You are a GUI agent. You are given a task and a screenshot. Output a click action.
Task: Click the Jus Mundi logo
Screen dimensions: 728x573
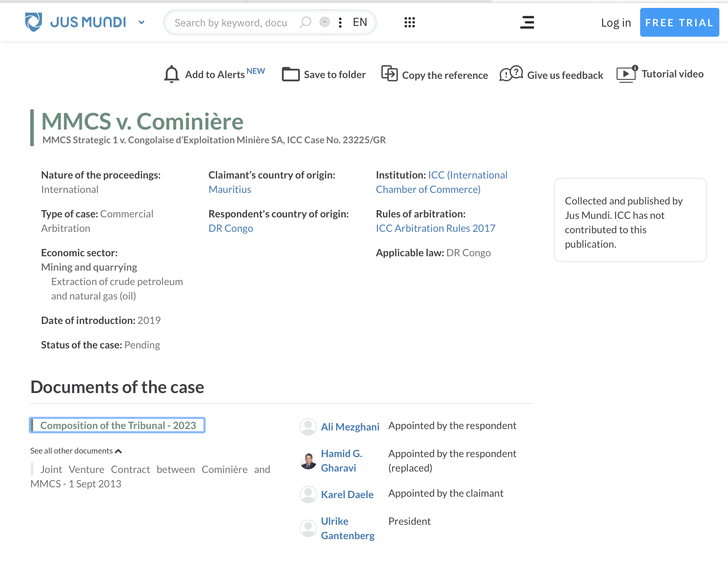(75, 22)
